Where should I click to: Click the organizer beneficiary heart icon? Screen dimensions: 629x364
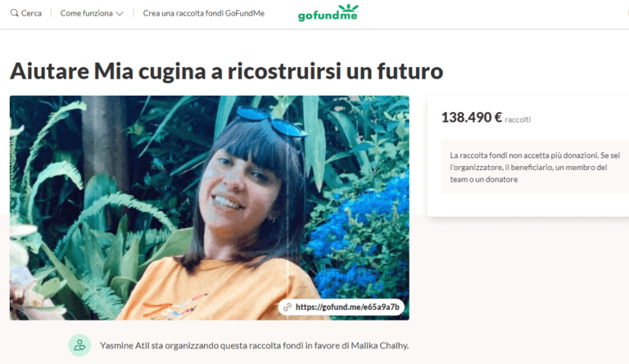79,345
